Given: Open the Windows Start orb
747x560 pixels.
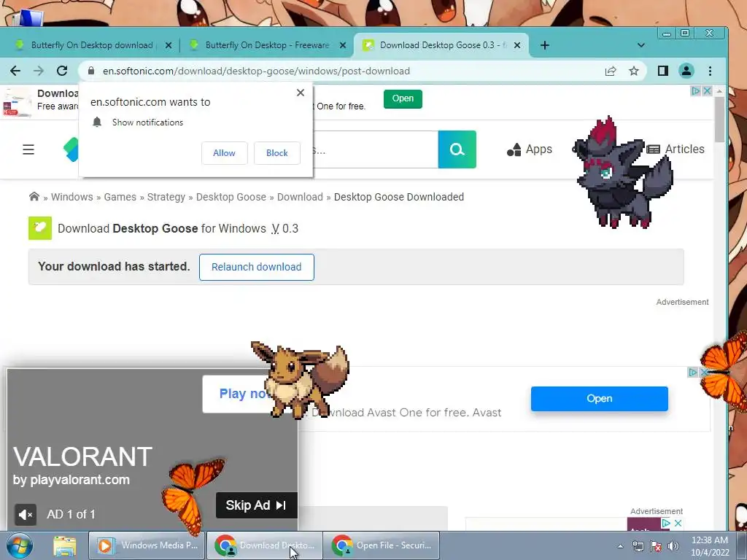Looking at the screenshot, I should [19, 545].
